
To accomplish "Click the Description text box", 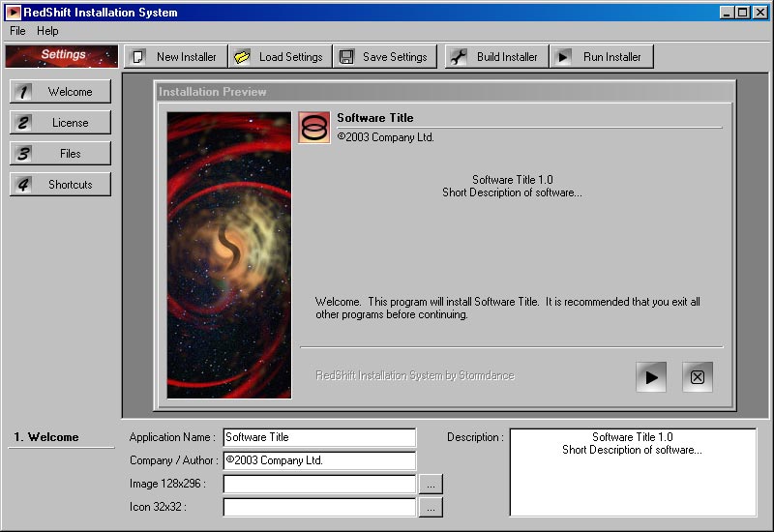I will [633, 472].
